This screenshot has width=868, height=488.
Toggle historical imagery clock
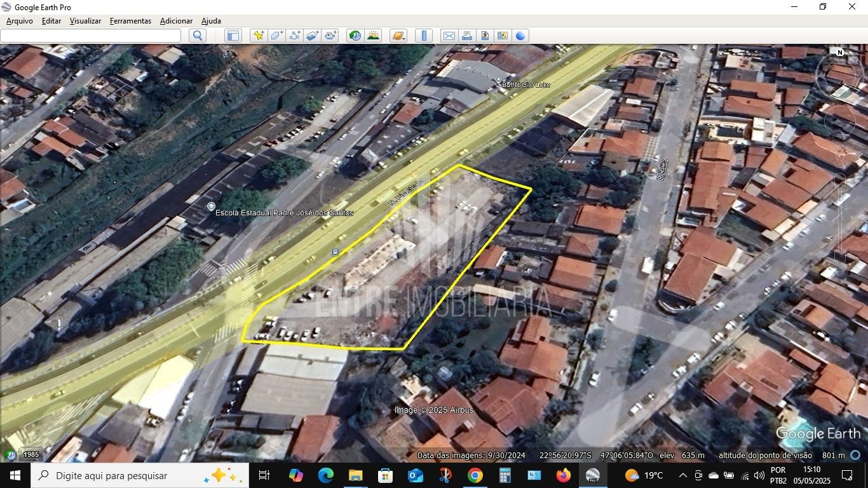(x=355, y=36)
